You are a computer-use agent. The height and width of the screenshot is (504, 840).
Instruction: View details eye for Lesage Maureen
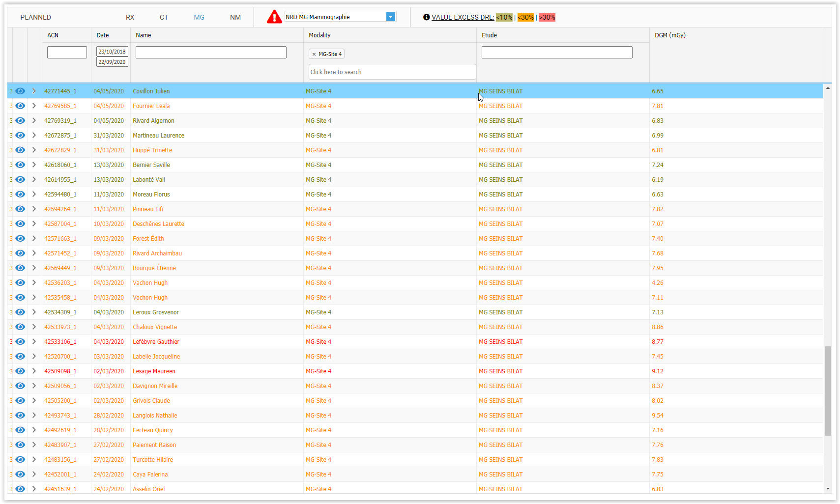coord(20,371)
